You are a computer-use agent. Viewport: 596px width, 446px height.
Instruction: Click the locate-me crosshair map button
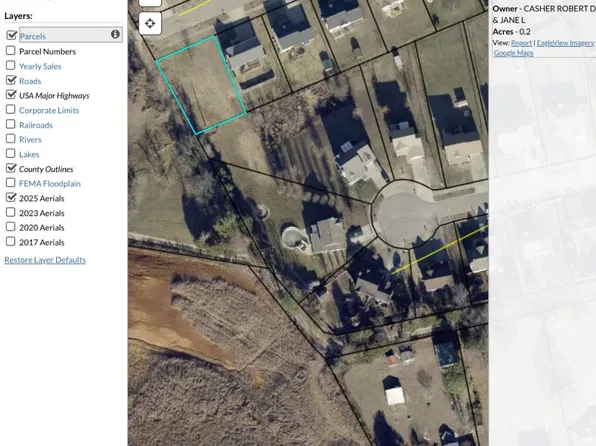(150, 24)
